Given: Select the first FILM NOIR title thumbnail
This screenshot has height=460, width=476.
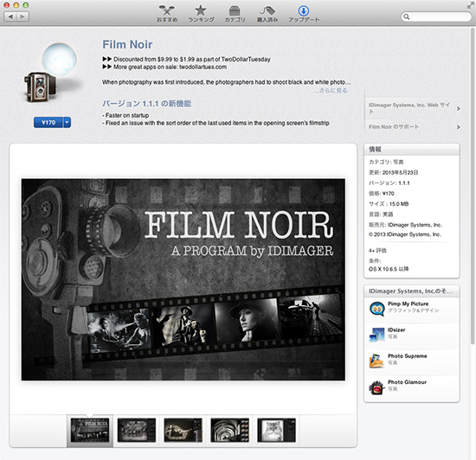Looking at the screenshot, I should point(90,430).
